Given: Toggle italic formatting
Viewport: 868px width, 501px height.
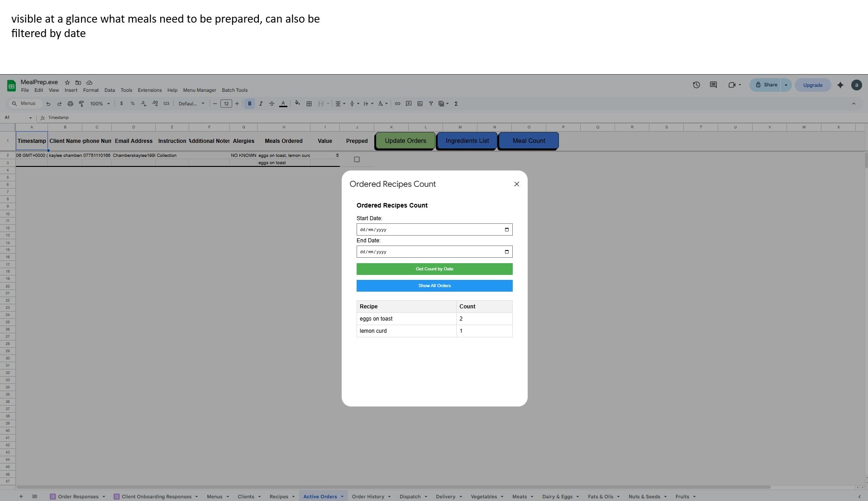Looking at the screenshot, I should click(x=261, y=104).
